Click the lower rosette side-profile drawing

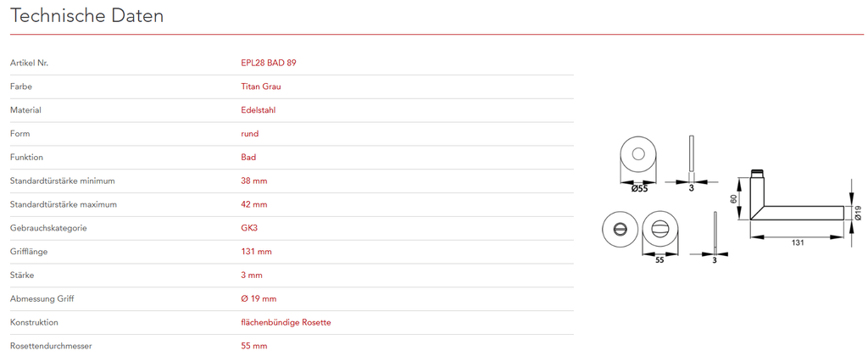click(716, 231)
